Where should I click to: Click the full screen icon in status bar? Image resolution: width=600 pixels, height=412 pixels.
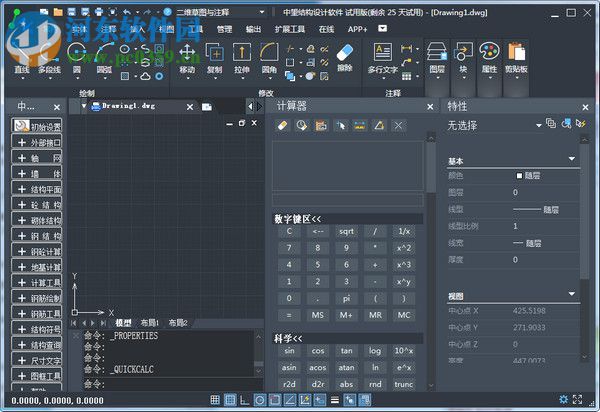[577, 400]
